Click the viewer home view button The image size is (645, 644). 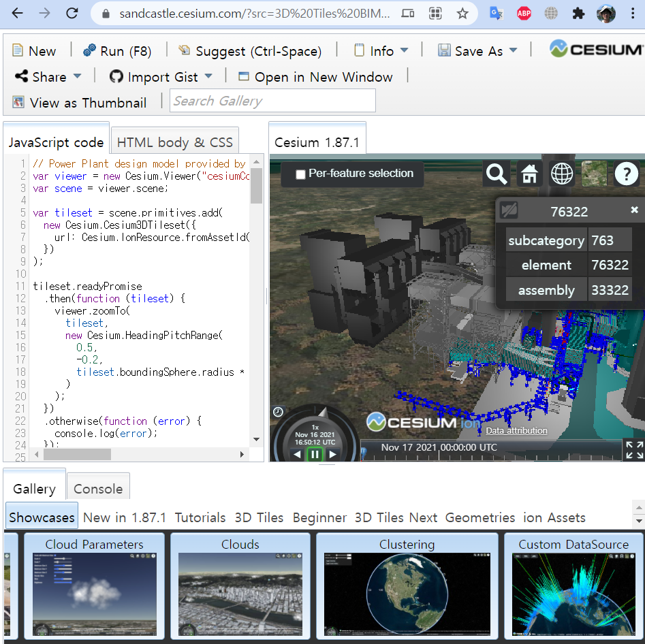529,174
